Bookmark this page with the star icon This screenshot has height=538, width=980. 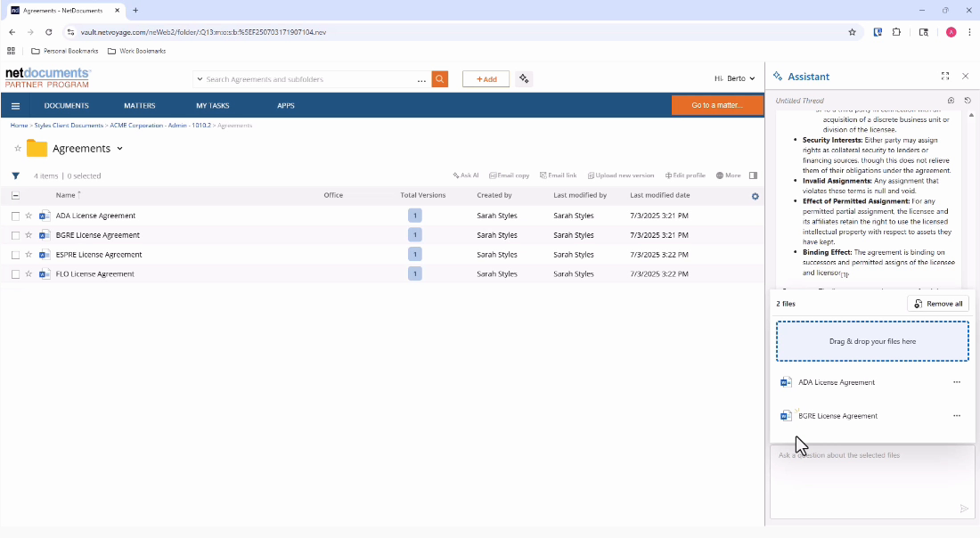pos(852,32)
